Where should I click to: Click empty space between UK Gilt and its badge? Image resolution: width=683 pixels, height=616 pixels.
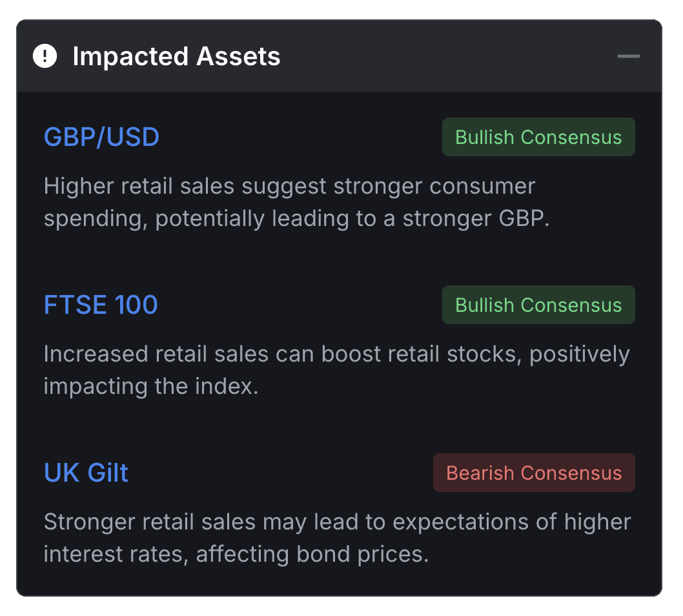pos(281,473)
